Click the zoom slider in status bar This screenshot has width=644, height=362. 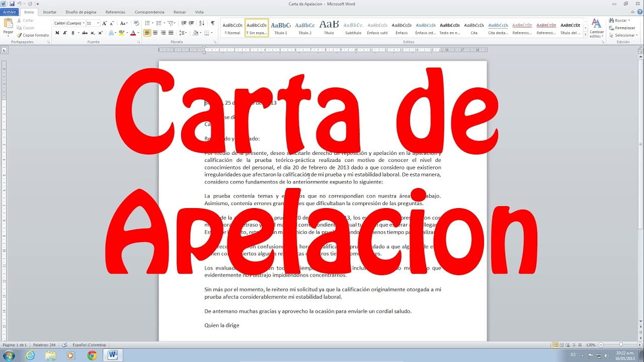pos(620,345)
